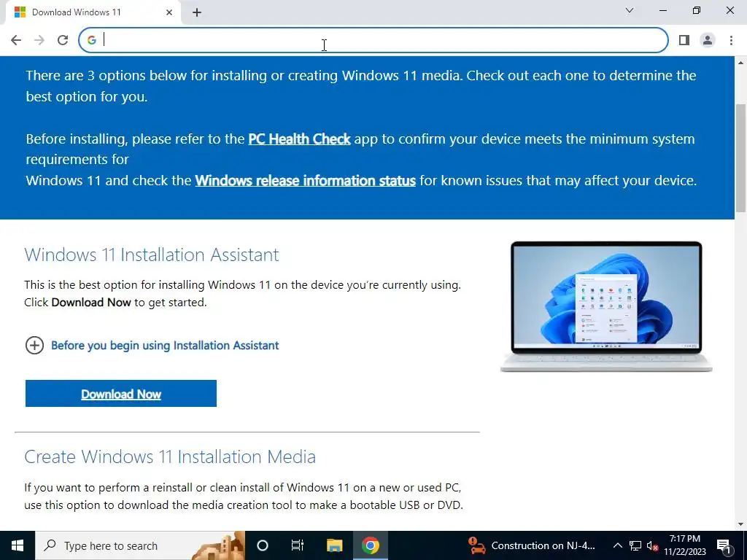Click the scrollbar down arrow

(740, 524)
